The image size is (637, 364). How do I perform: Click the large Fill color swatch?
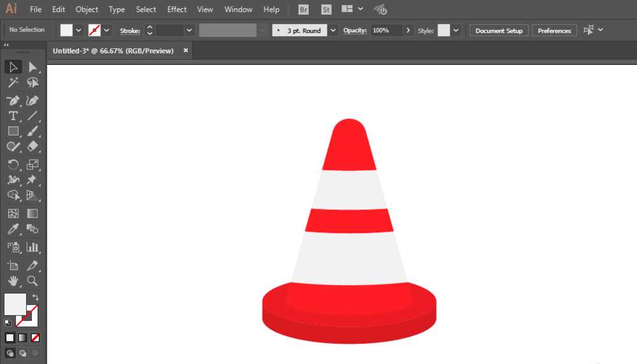15,304
